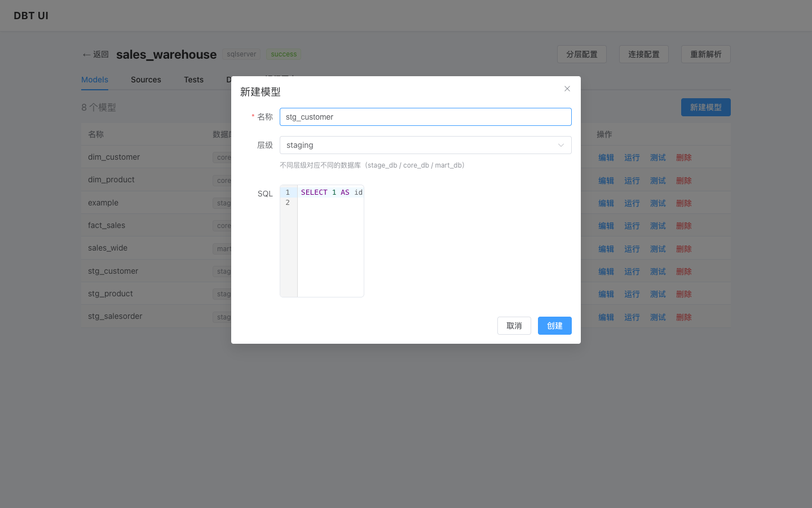Image resolution: width=812 pixels, height=508 pixels.
Task: Click 删除 for the sales_wide row
Action: 684,249
